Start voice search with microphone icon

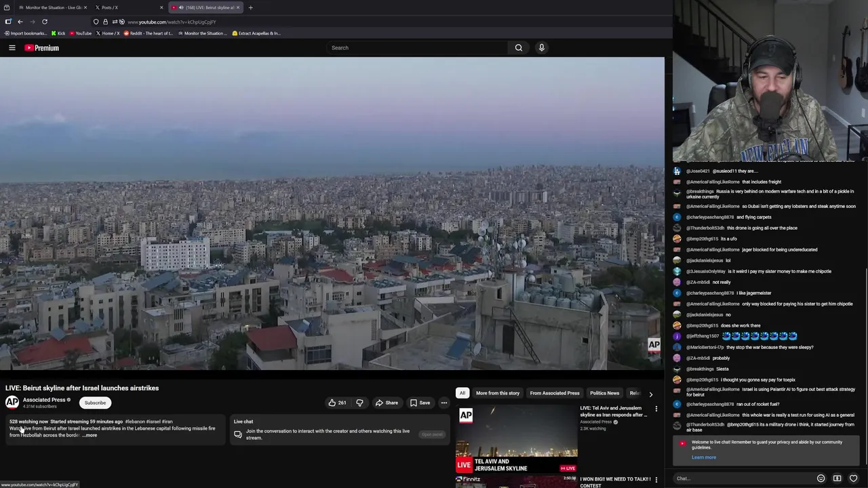(x=541, y=47)
